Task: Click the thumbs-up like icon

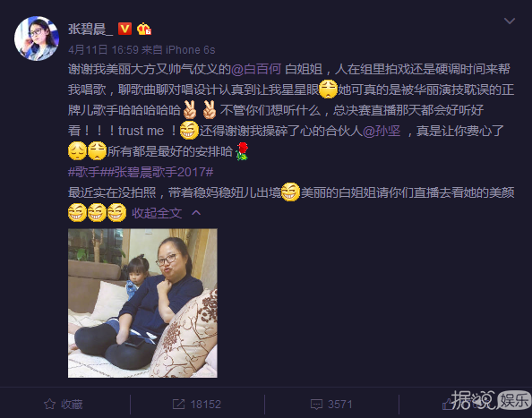Action: tap(448, 404)
